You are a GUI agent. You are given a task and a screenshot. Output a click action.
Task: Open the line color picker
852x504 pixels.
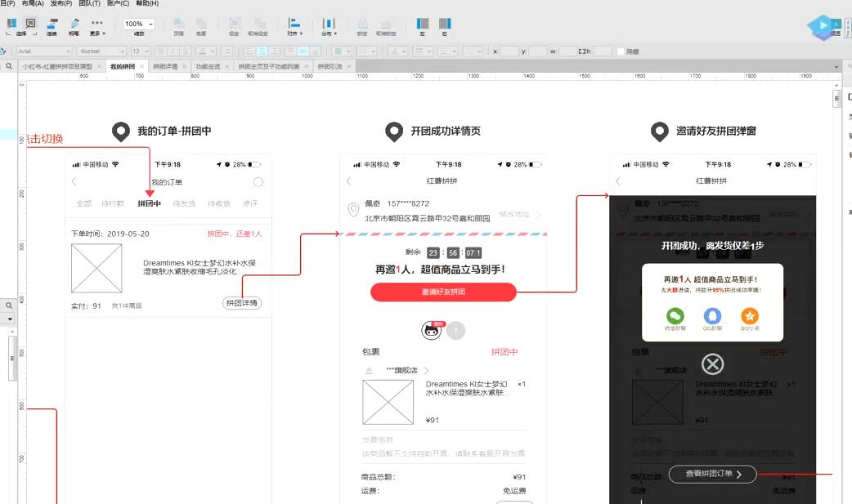397,51
